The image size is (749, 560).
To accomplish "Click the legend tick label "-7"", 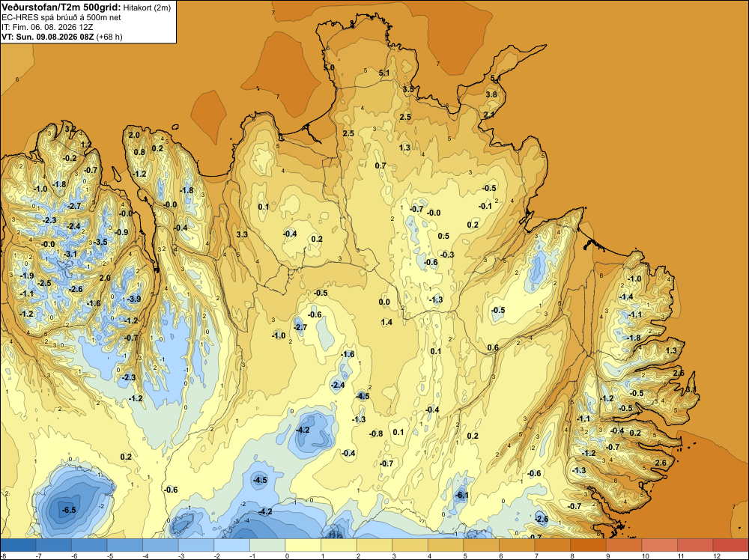I will 37,556.
